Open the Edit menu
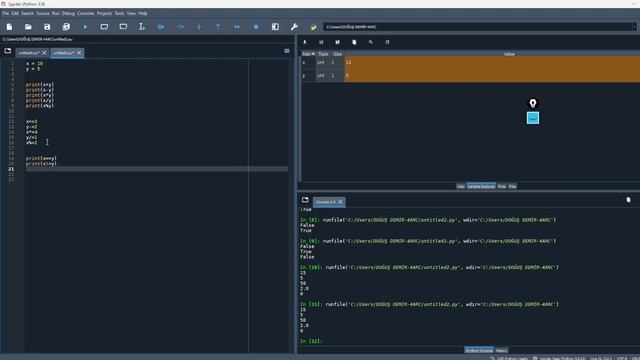 coord(15,13)
